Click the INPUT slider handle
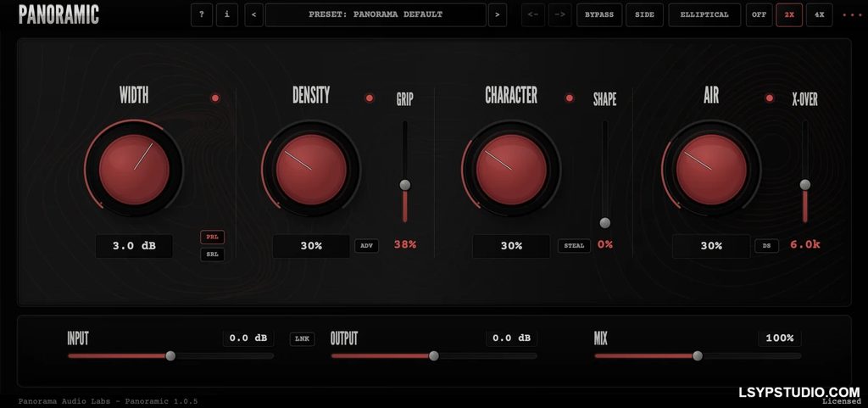This screenshot has height=408, width=868. [x=170, y=356]
